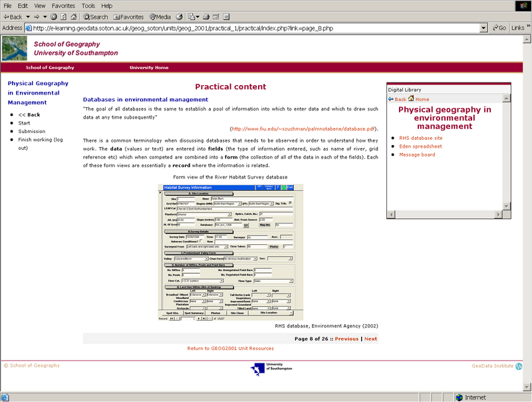Click the main page scrollbar up arrow

pyautogui.click(x=527, y=39)
